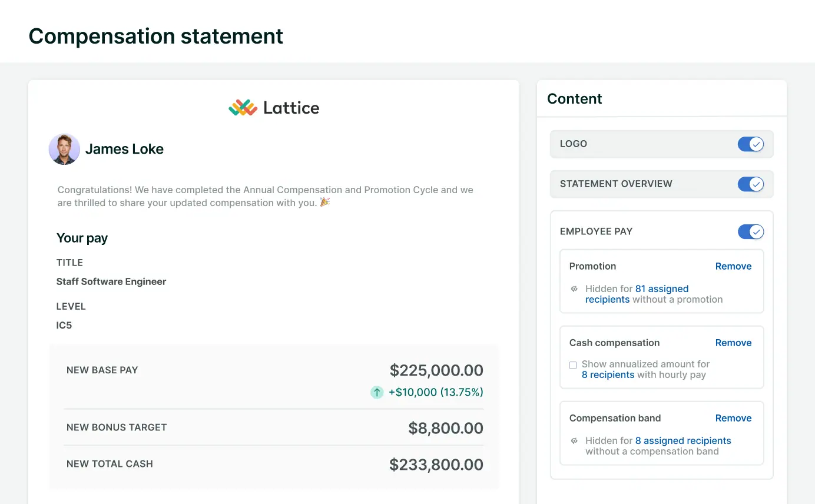Image resolution: width=815 pixels, height=504 pixels.
Task: Remove the Promotion section
Action: coord(733,266)
